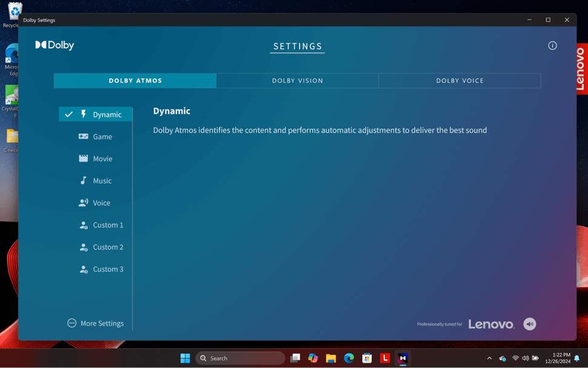The image size is (588, 368).
Task: Choose the Custom 2 label
Action: (108, 247)
